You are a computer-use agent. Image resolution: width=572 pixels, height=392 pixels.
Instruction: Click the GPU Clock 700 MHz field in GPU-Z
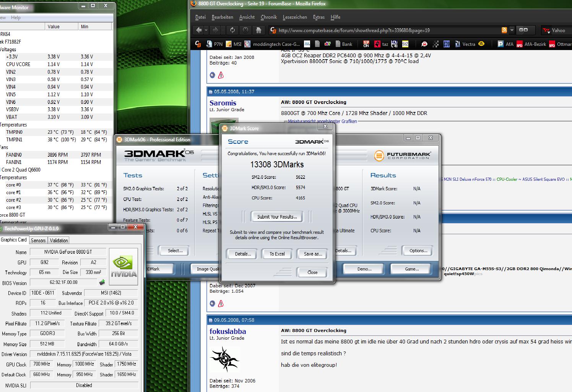click(42, 364)
